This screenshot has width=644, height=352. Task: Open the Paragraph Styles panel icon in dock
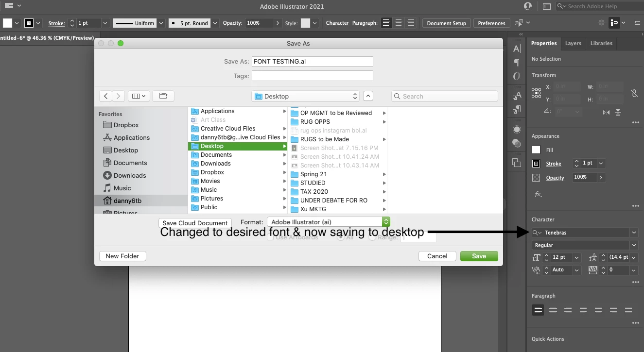tap(517, 110)
